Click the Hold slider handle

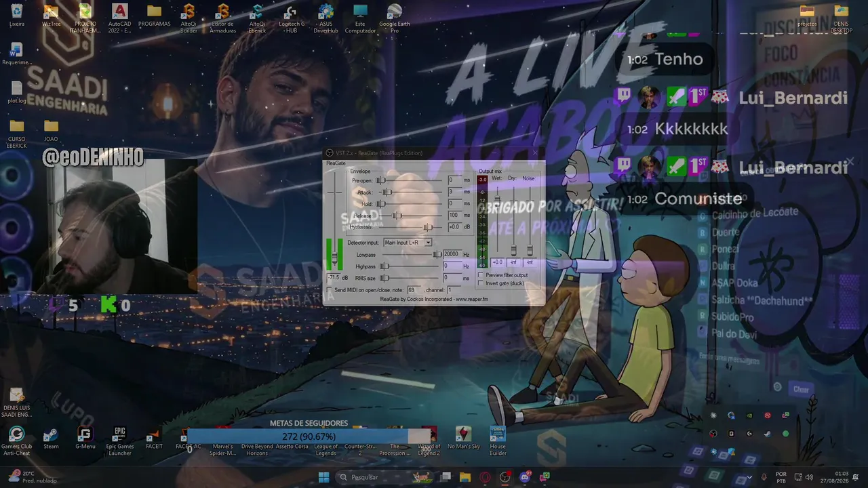click(x=381, y=203)
